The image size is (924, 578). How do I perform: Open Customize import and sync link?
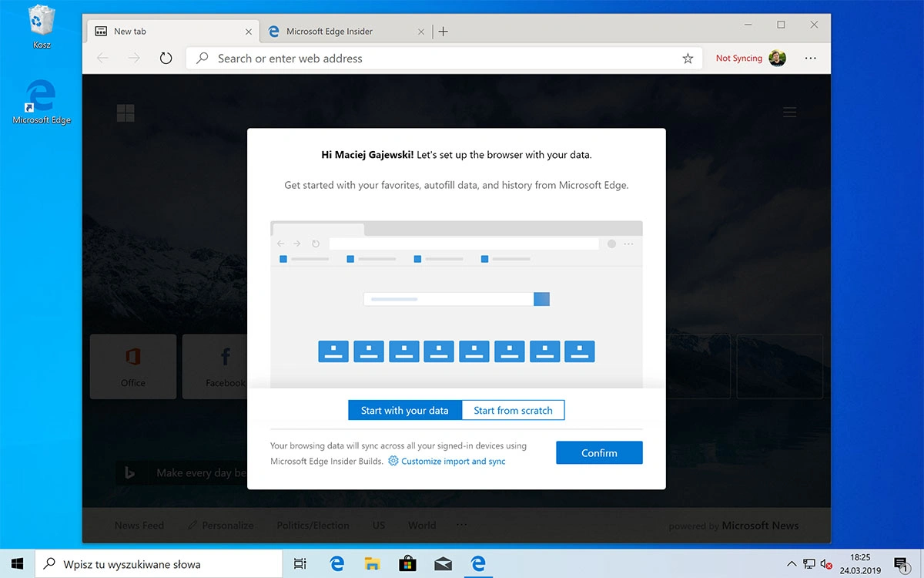tap(453, 461)
